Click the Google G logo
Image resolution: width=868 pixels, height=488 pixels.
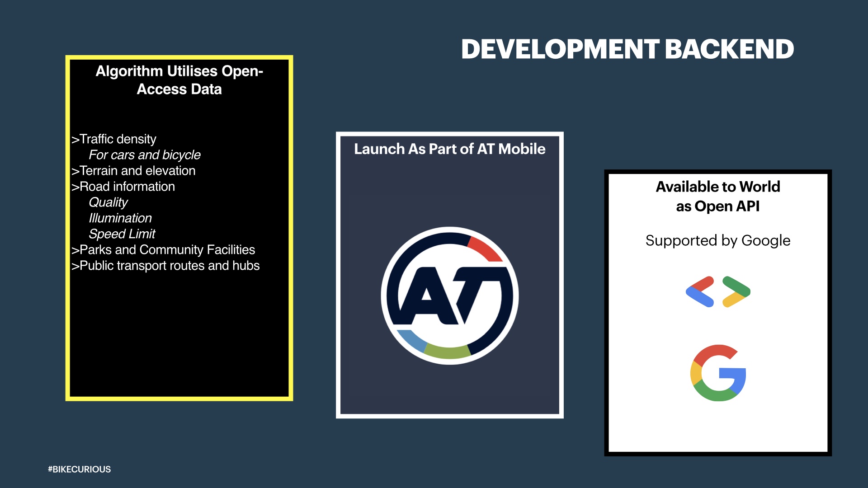pyautogui.click(x=718, y=373)
